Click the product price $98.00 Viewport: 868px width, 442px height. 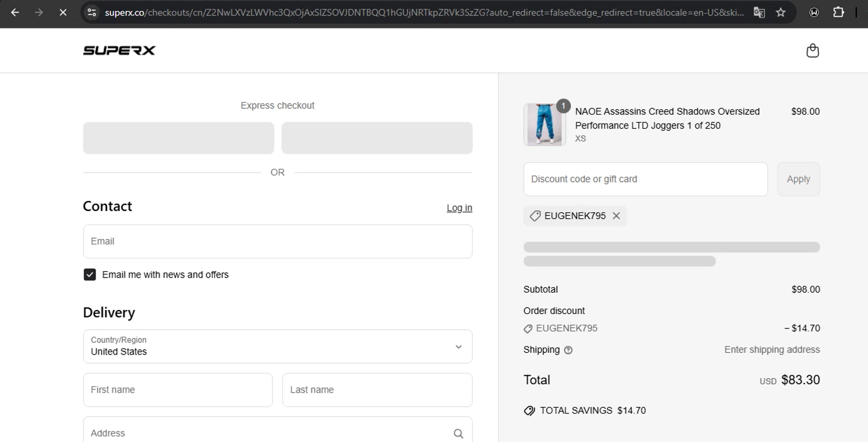pyautogui.click(x=806, y=112)
